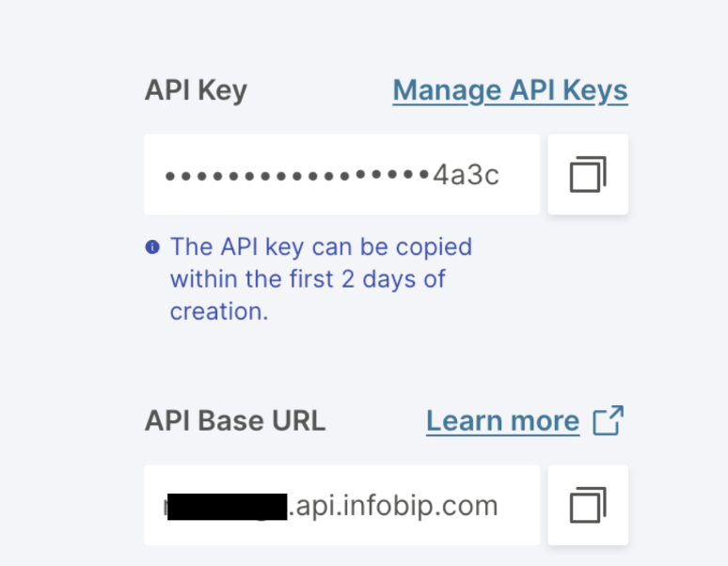Click the external link icon next to Learn more
728x566 pixels.
(x=609, y=420)
